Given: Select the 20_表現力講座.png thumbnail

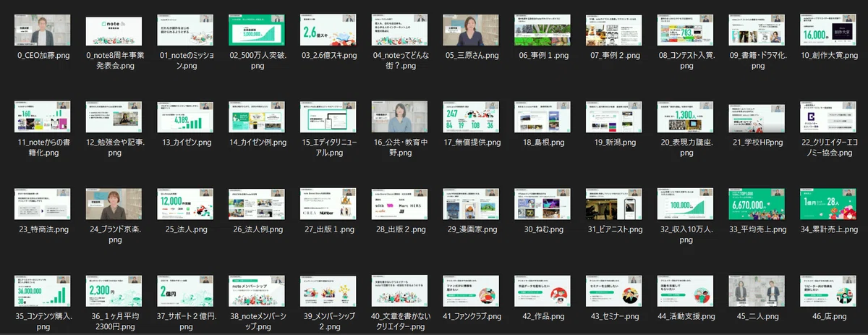Looking at the screenshot, I should [686, 118].
